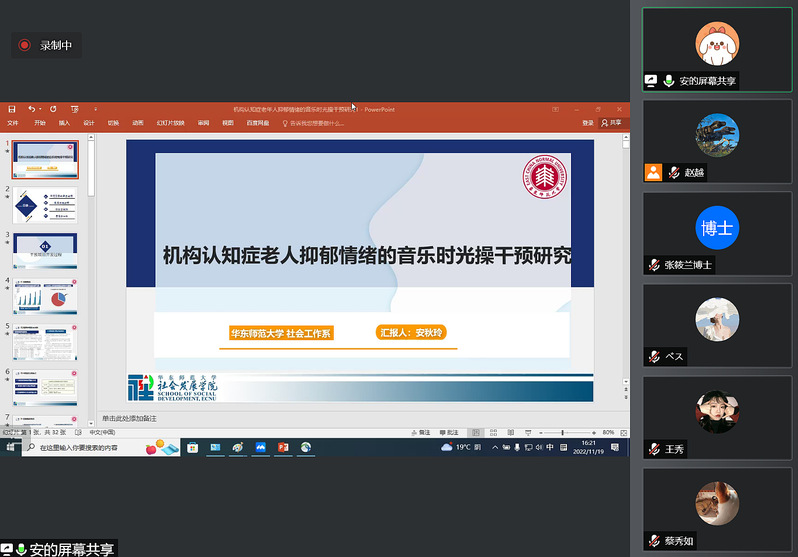Click the orange person icon beside 赵越
Viewport: 798px width, 557px height.
pos(653,171)
